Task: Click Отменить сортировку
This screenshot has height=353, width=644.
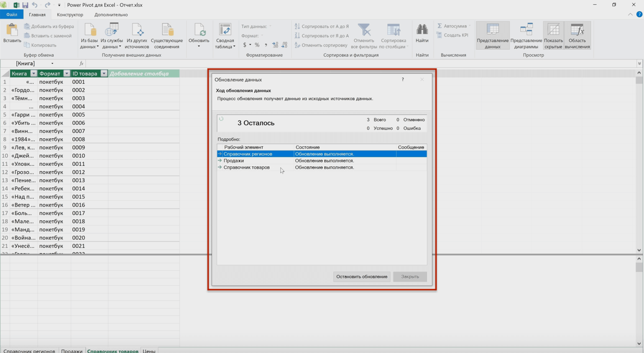Action: pyautogui.click(x=321, y=45)
